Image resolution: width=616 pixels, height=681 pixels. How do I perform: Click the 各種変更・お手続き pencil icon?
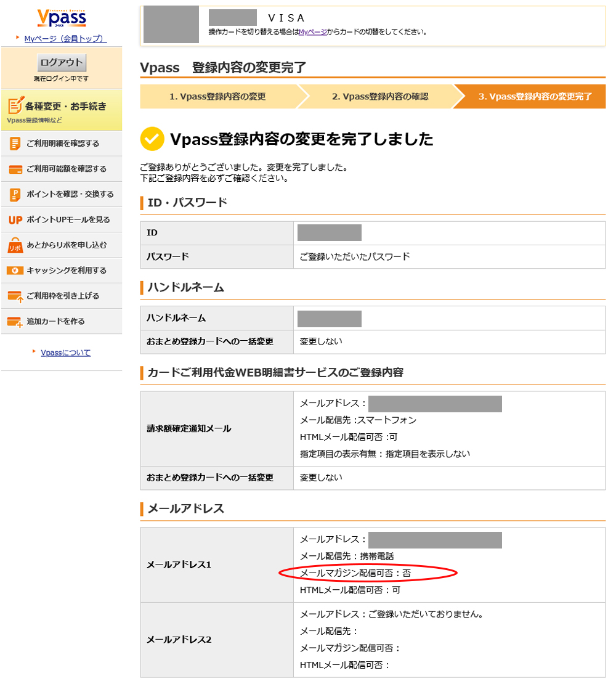tap(15, 105)
